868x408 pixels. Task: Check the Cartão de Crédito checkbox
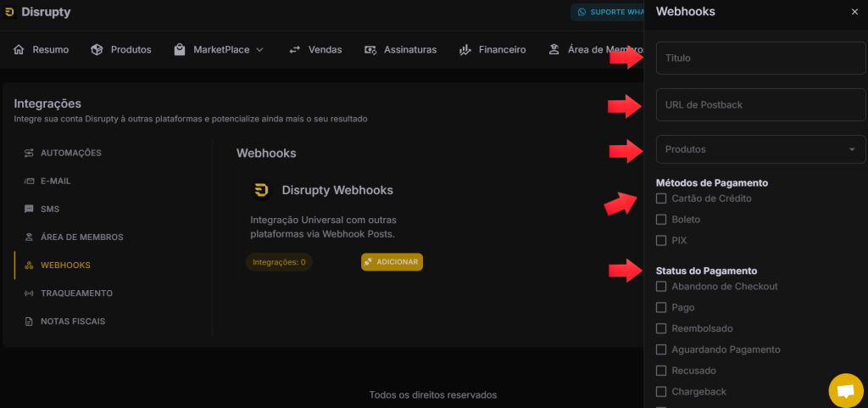coord(661,198)
